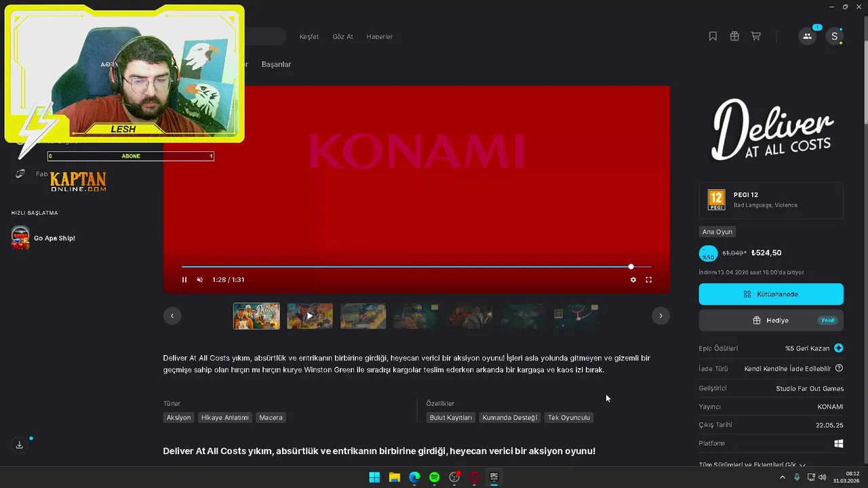Image resolution: width=868 pixels, height=488 pixels.
Task: Pause the trailer video
Action: [184, 280]
